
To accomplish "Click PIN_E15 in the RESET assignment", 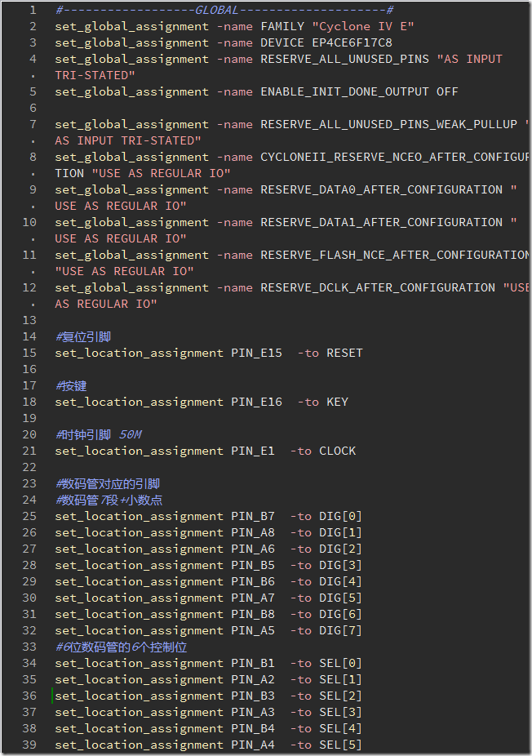I will [x=256, y=354].
